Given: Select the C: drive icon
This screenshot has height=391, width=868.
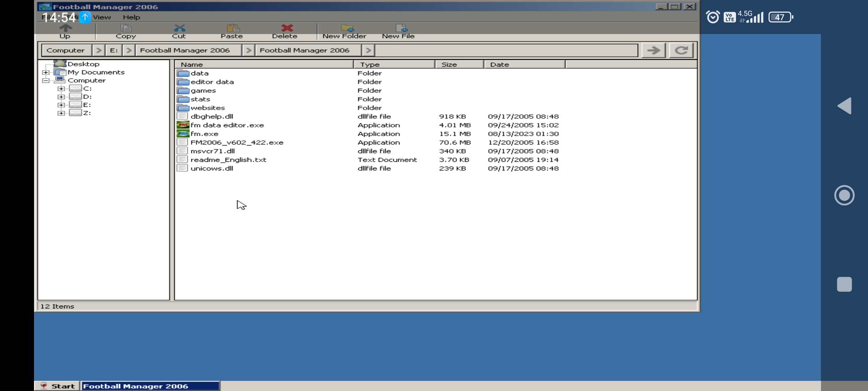Looking at the screenshot, I should coord(75,88).
